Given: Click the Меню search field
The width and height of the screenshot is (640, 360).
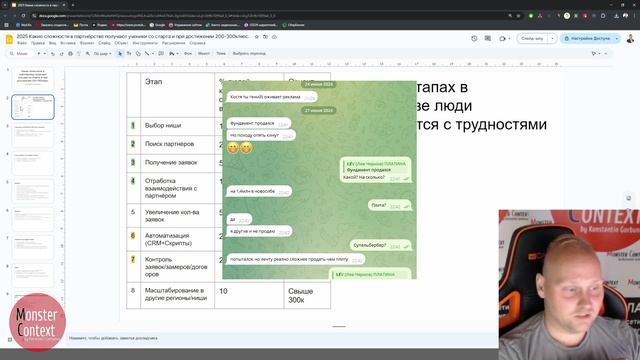Looking at the screenshot, I should pyautogui.click(x=20, y=53).
